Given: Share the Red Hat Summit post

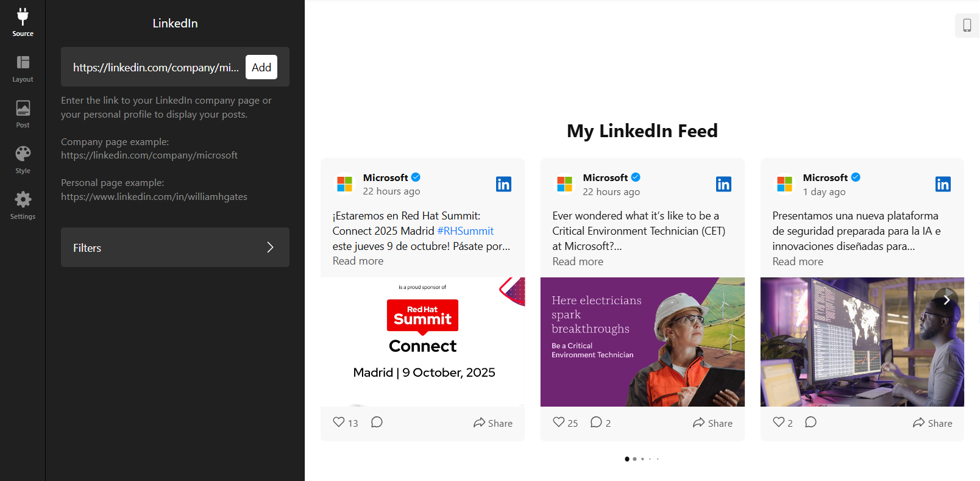Looking at the screenshot, I should pos(493,423).
